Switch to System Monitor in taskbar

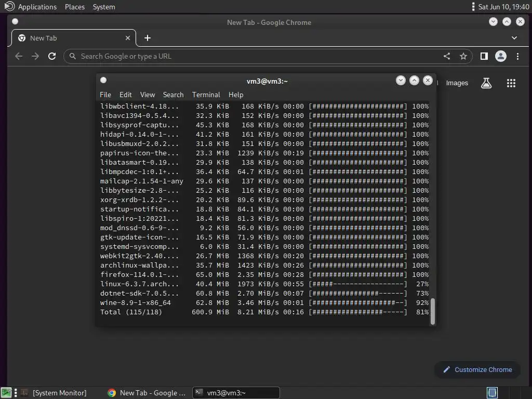[54, 393]
